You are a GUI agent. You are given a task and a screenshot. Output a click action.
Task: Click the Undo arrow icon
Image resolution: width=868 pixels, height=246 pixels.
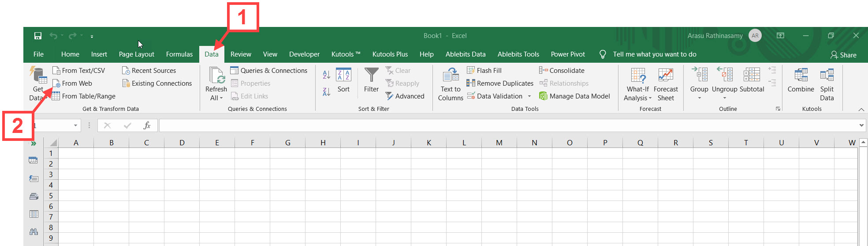pyautogui.click(x=53, y=36)
